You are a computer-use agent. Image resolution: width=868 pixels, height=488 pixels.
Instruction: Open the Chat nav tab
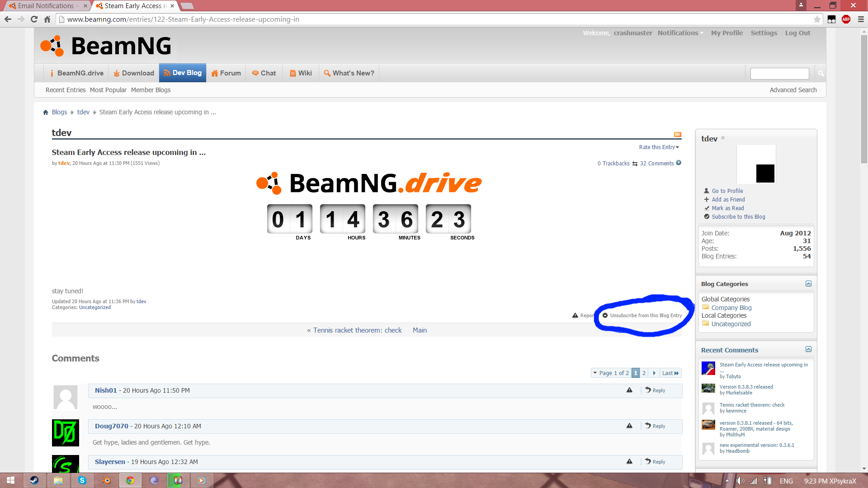point(264,73)
